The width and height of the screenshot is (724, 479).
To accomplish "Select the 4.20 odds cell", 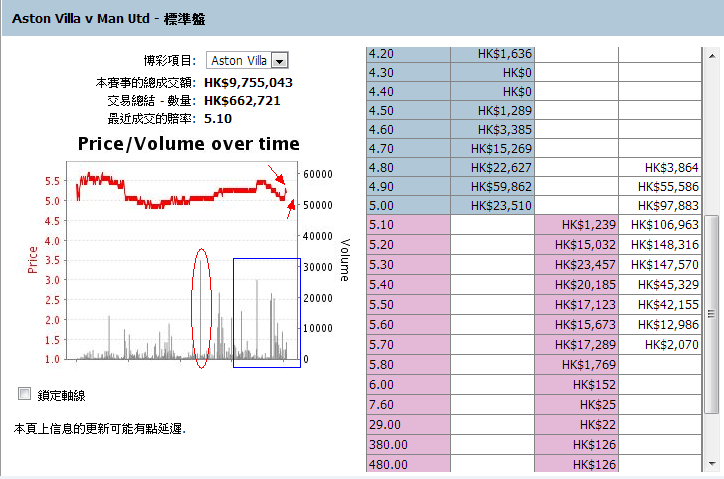I will pyautogui.click(x=408, y=54).
